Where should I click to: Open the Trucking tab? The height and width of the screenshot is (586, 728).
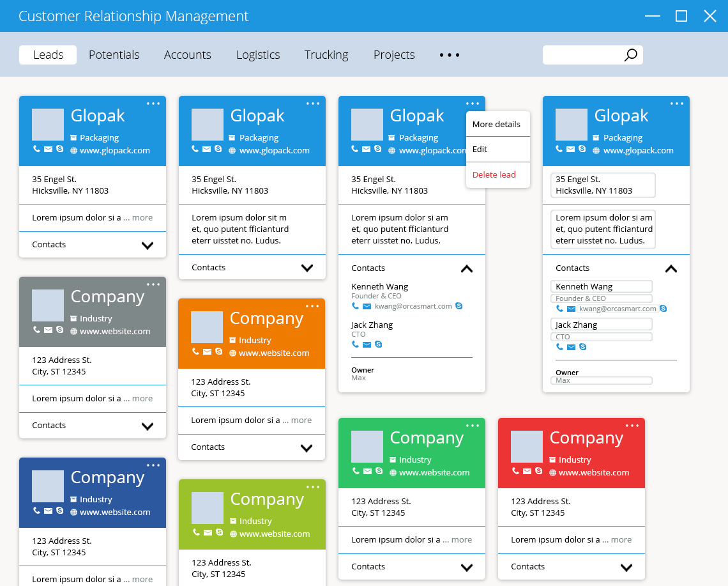326,55
